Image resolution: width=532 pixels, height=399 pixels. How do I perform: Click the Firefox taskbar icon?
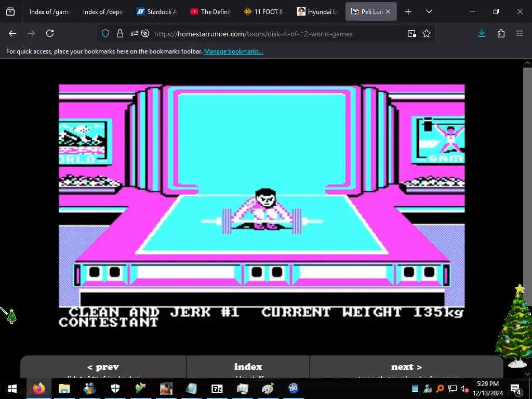(x=38, y=389)
